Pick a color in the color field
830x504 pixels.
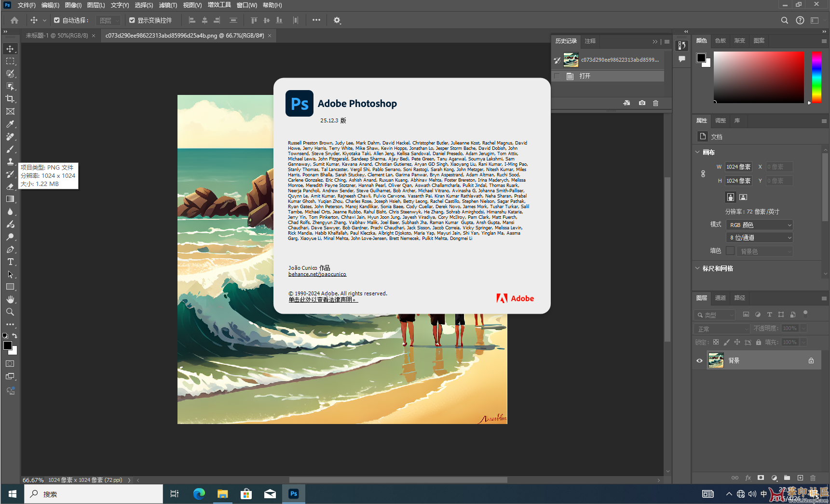coord(759,77)
